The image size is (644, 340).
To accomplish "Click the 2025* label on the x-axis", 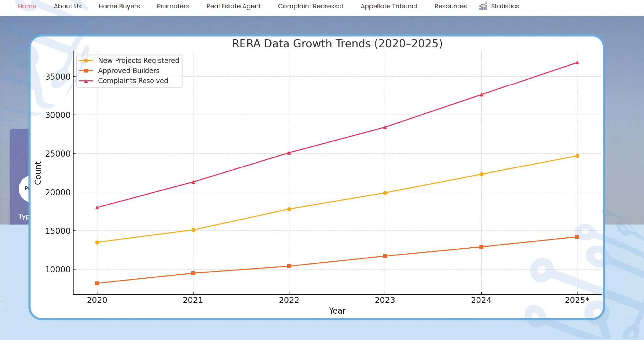I will (x=577, y=300).
